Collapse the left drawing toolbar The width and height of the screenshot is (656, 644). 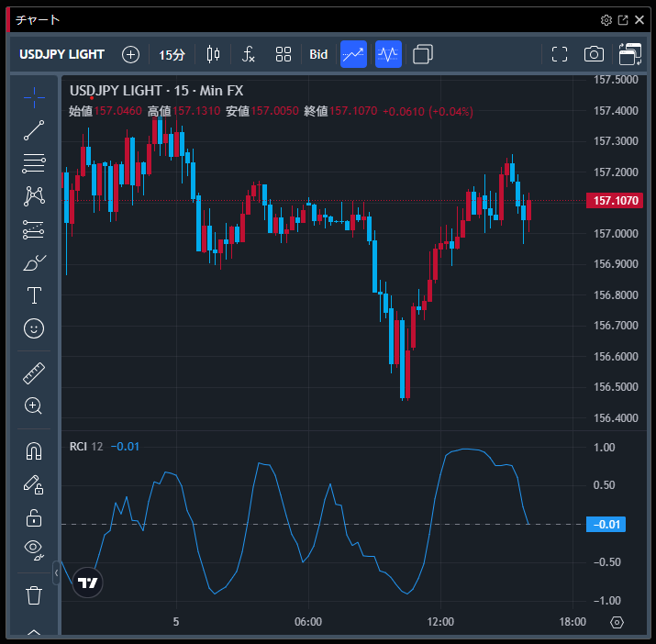point(56,573)
